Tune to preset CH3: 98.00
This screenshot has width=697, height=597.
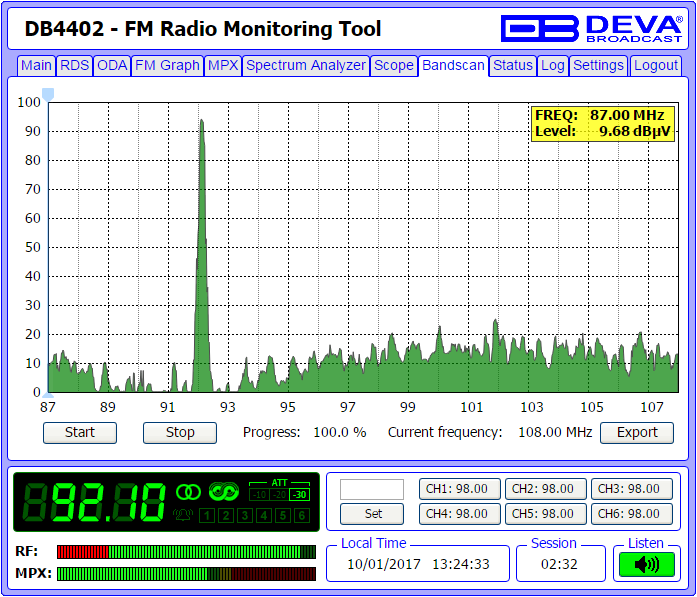point(632,489)
